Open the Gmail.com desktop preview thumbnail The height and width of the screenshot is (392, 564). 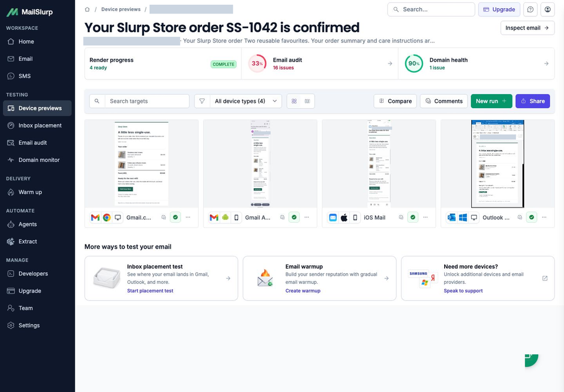pyautogui.click(x=142, y=164)
